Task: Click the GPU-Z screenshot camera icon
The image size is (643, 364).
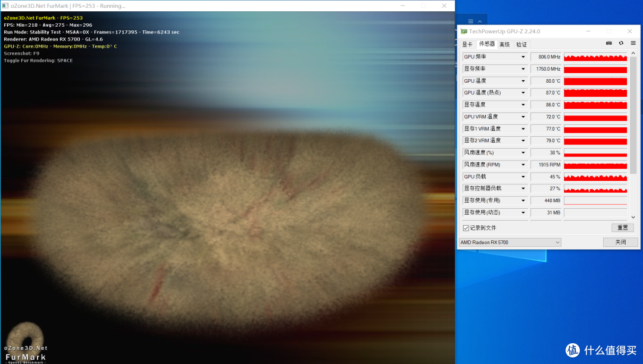Action: pyautogui.click(x=609, y=43)
